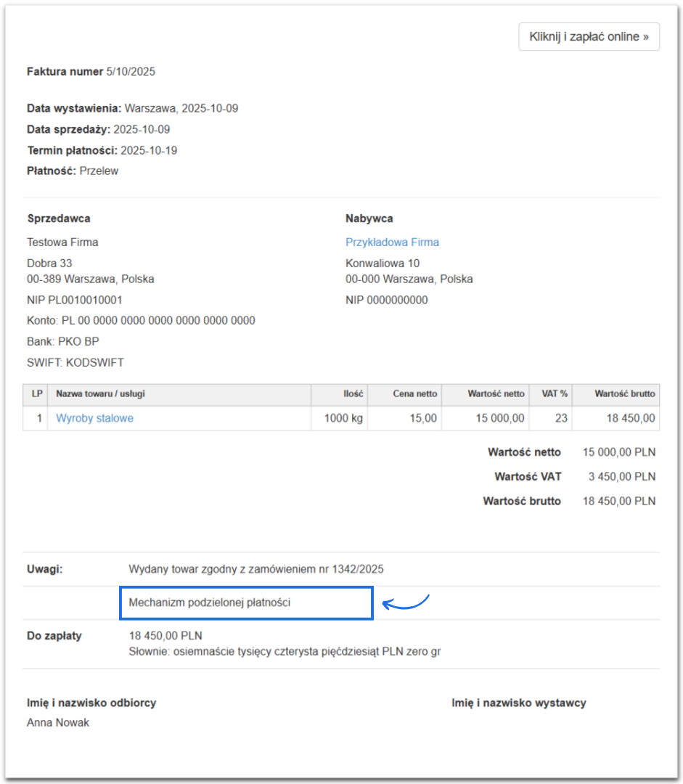Open the Wyroby stalowe product link
683x784 pixels.
(94, 418)
